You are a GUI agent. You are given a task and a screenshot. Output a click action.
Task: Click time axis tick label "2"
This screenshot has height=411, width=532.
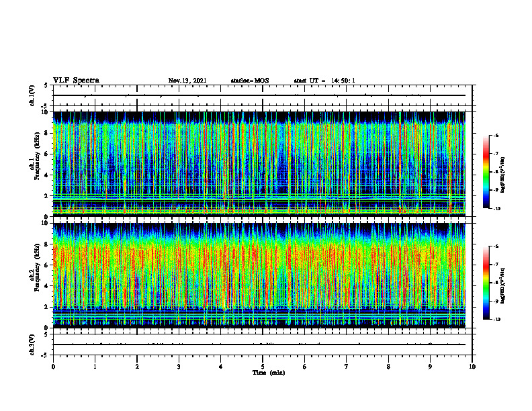tap(137, 367)
